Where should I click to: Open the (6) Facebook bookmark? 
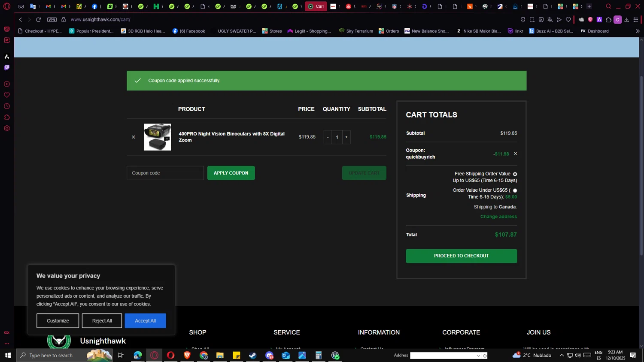(x=188, y=31)
